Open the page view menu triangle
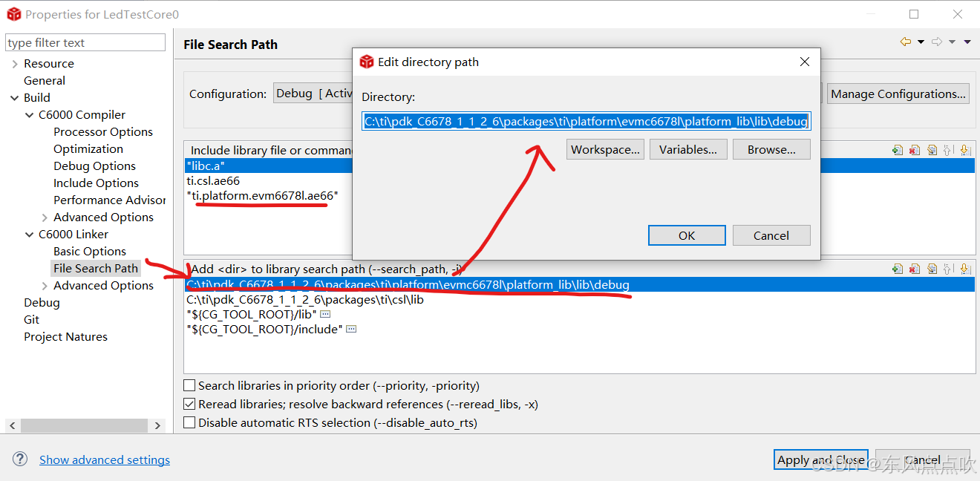 coord(967,42)
